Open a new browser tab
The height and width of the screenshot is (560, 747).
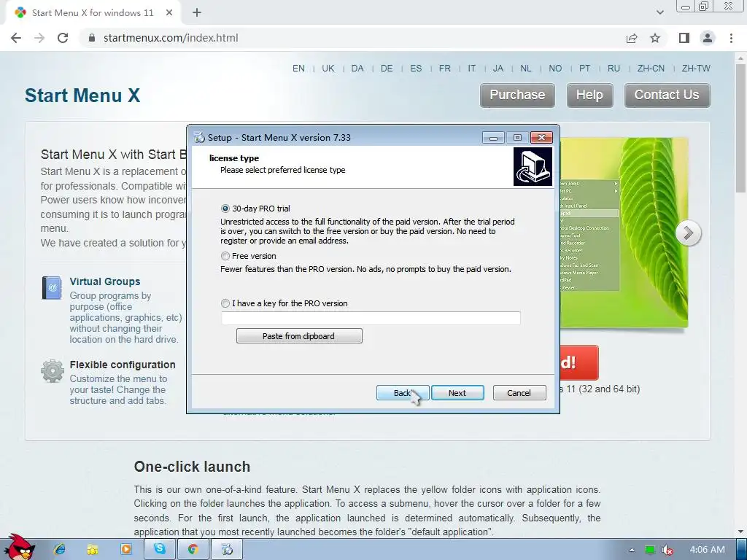pyautogui.click(x=197, y=13)
